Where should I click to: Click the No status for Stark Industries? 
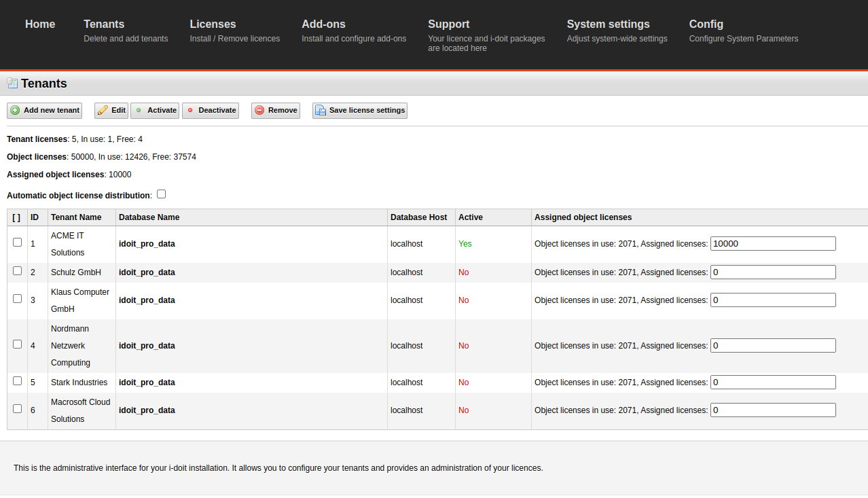[464, 383]
